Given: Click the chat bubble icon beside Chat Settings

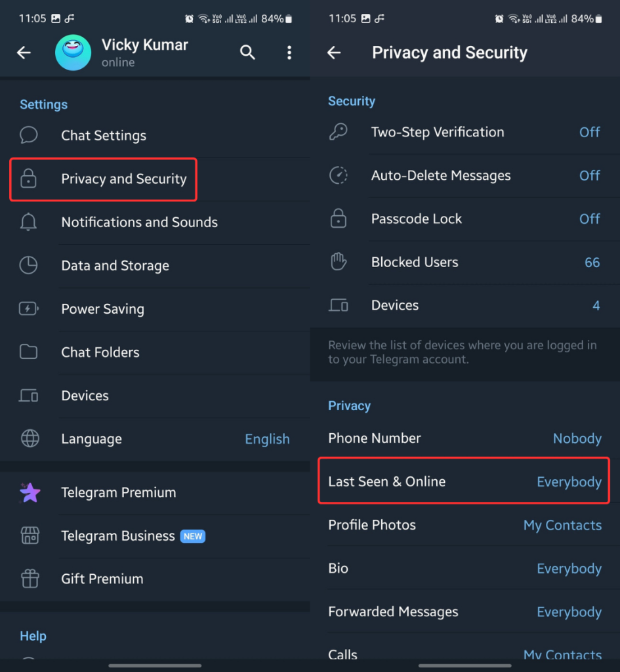Looking at the screenshot, I should 29,135.
